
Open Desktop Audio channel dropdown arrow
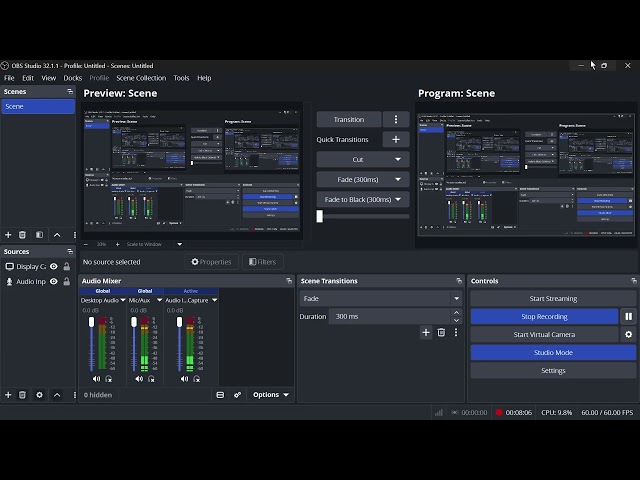123,300
